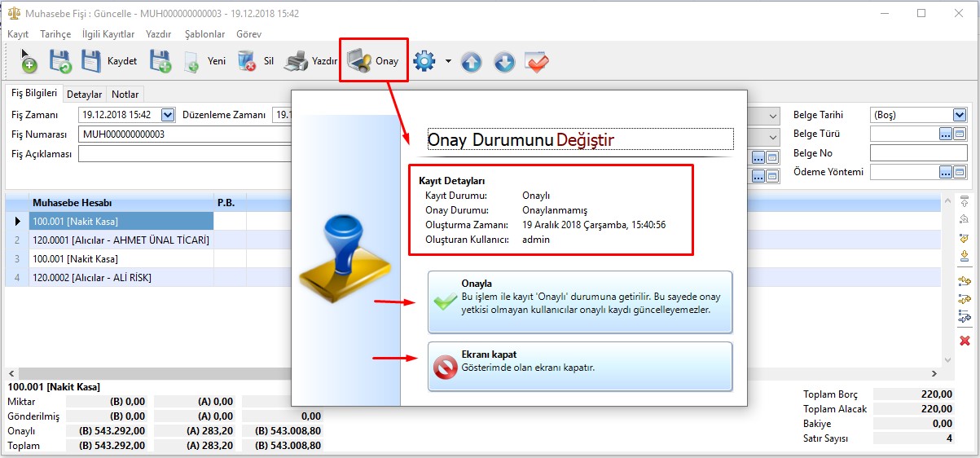980x458 pixels.
Task: Click the red X delete row icon
Action: point(965,341)
